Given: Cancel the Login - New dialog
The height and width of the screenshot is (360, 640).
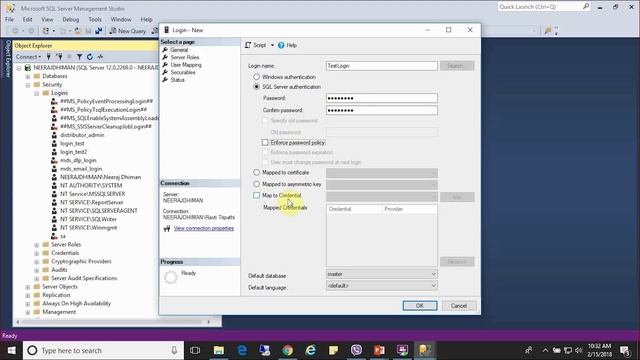Looking at the screenshot, I should [x=458, y=306].
